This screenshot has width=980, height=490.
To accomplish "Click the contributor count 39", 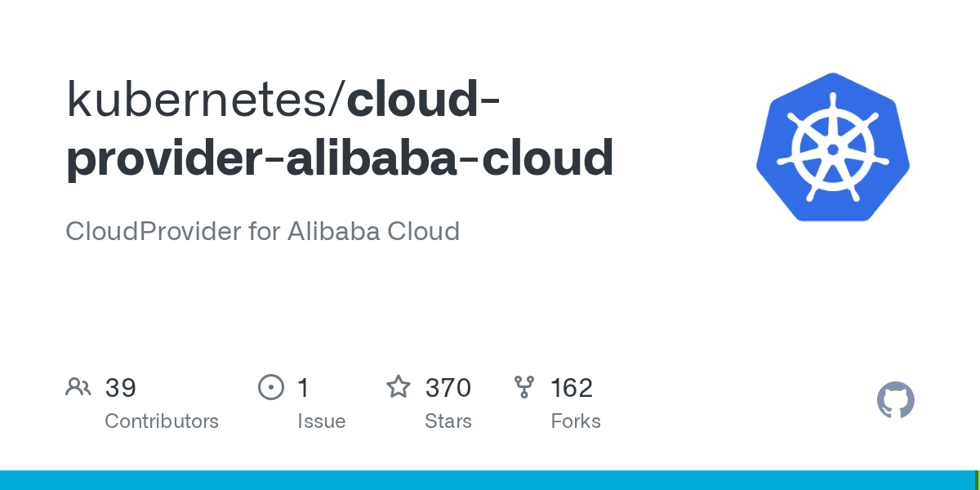I will (121, 388).
